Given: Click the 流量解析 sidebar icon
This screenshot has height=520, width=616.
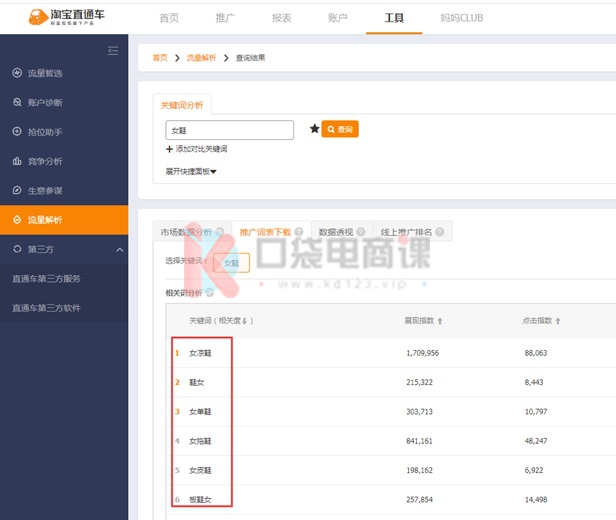Looking at the screenshot, I should (x=17, y=220).
